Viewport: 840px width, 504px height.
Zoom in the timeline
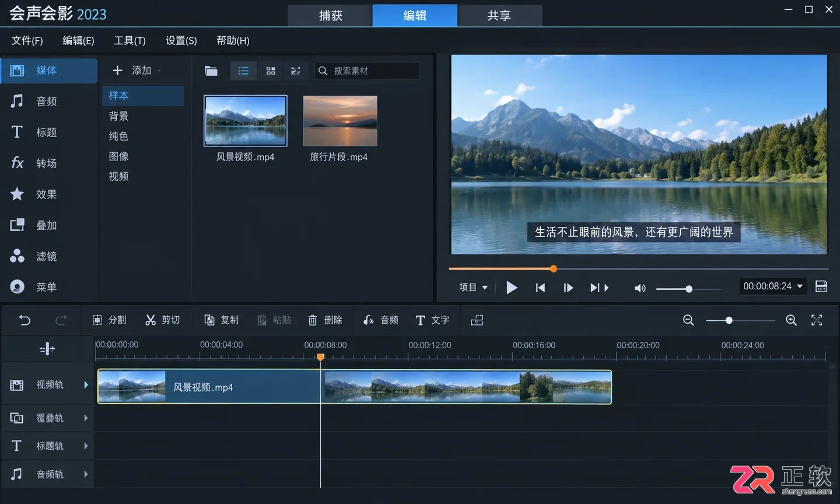(x=791, y=320)
